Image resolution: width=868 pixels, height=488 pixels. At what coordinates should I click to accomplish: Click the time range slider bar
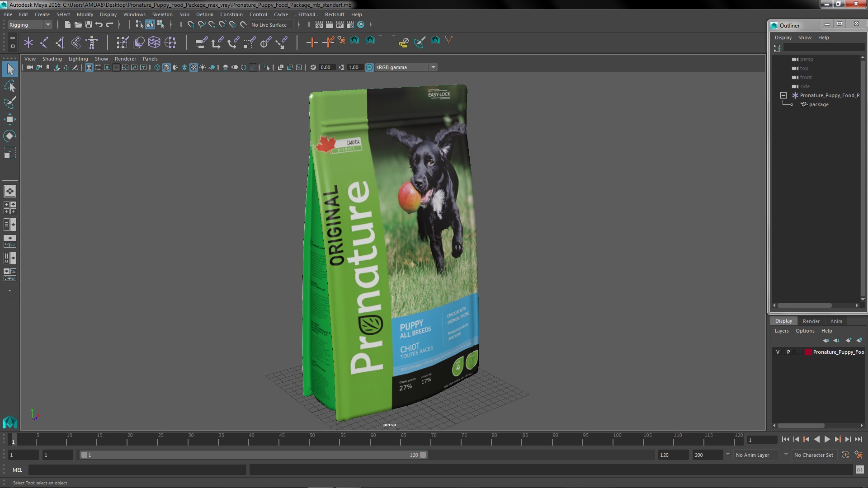coord(253,455)
